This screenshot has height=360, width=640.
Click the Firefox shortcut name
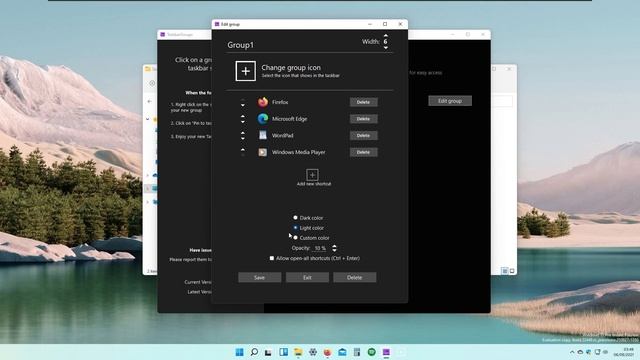pos(280,102)
